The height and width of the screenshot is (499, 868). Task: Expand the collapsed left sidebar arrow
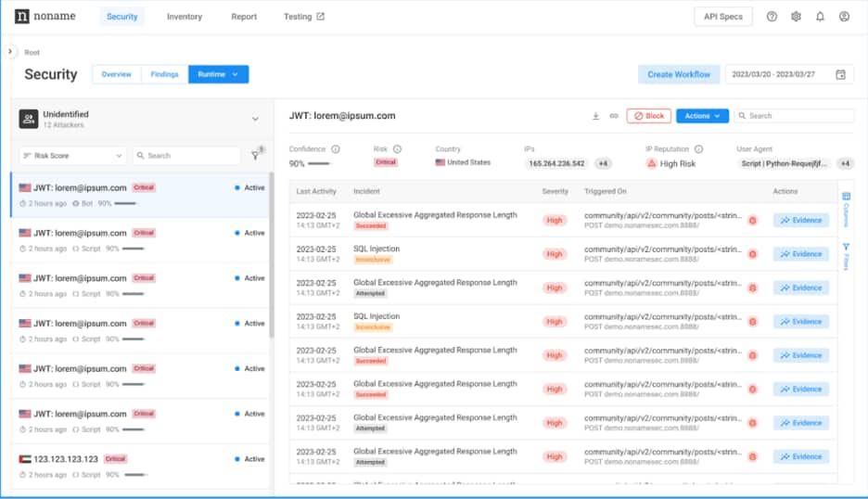[10, 52]
